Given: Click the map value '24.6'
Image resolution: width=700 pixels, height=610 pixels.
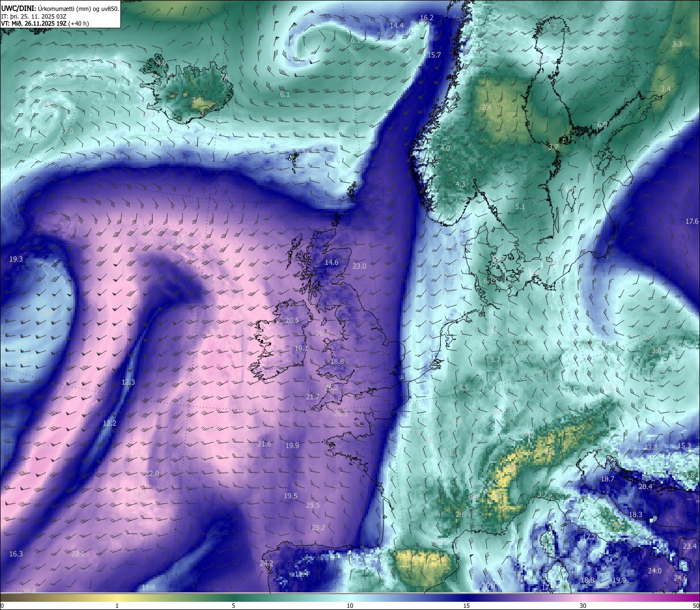Looking at the screenshot, I should pyautogui.click(x=680, y=578).
